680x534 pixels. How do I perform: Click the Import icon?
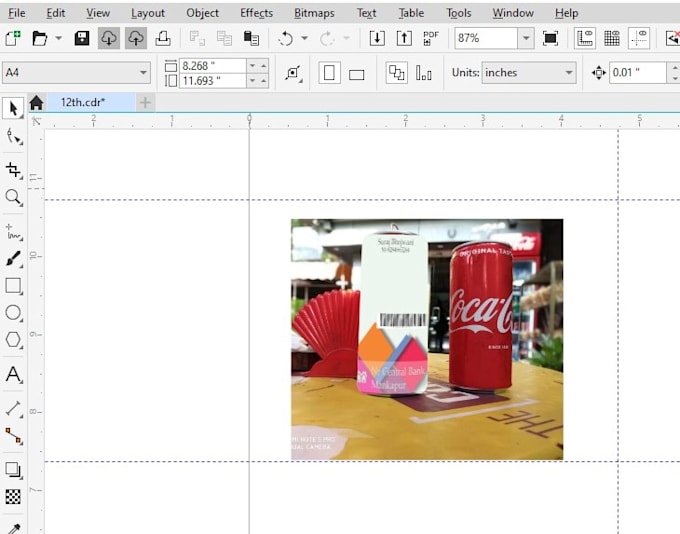(x=377, y=38)
